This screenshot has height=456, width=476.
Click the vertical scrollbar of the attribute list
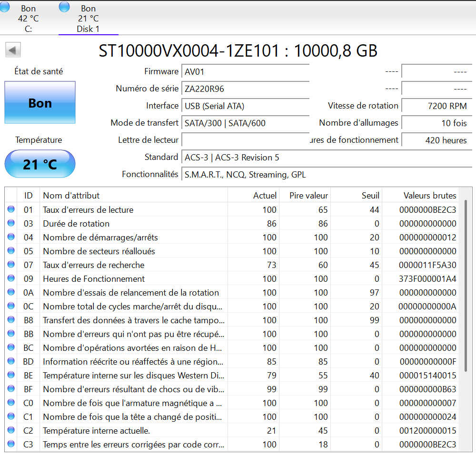(x=466, y=286)
